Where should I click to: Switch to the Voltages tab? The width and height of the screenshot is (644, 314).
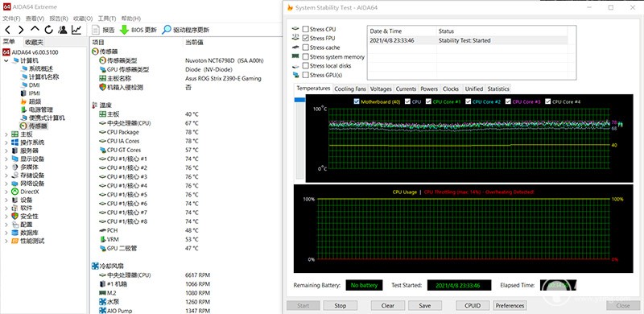pyautogui.click(x=381, y=89)
